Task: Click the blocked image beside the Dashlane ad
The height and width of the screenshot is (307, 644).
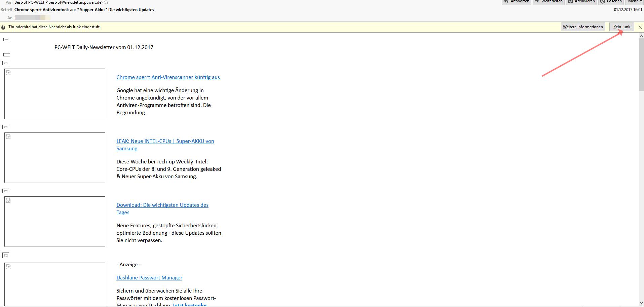Action: 55,284
